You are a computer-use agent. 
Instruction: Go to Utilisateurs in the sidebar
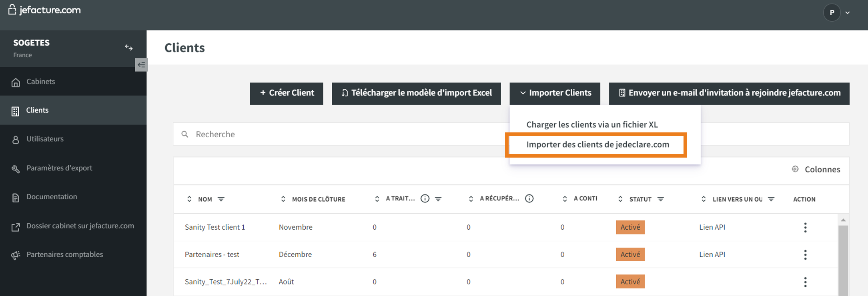[73, 139]
